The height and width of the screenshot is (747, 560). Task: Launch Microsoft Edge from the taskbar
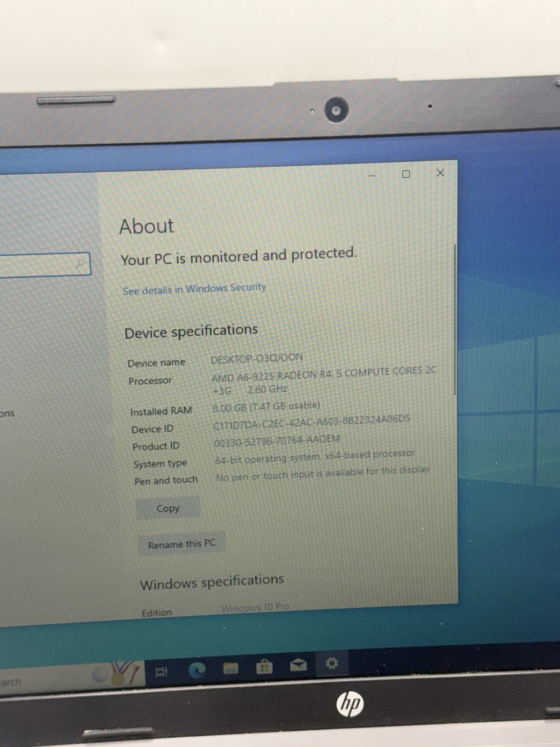pos(197,671)
